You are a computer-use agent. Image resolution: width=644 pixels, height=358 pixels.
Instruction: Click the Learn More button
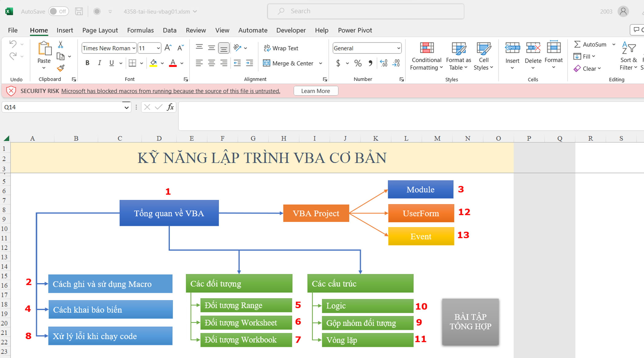click(x=315, y=91)
